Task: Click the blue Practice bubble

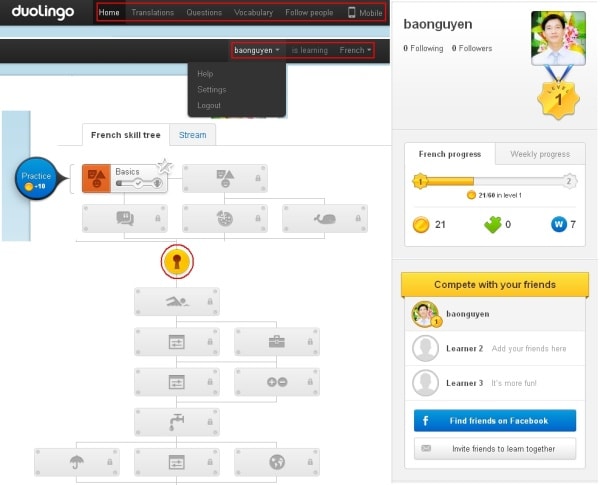Action: coord(36,179)
